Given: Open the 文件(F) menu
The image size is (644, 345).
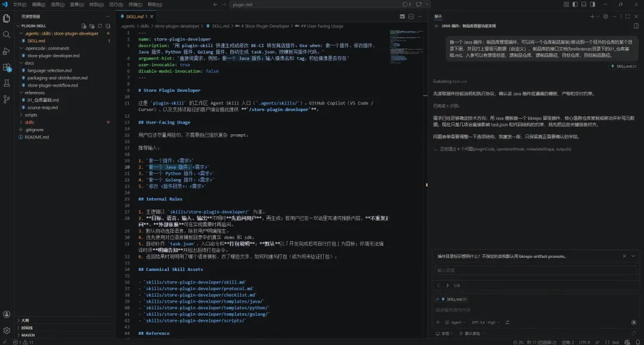Looking at the screenshot, I should click(x=19, y=5).
